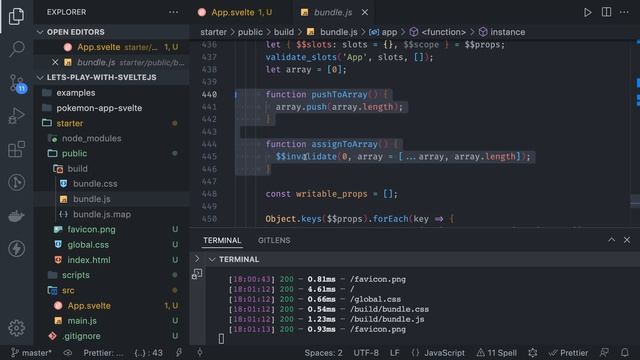Click the UTF-8 encoding setting

pos(366,353)
